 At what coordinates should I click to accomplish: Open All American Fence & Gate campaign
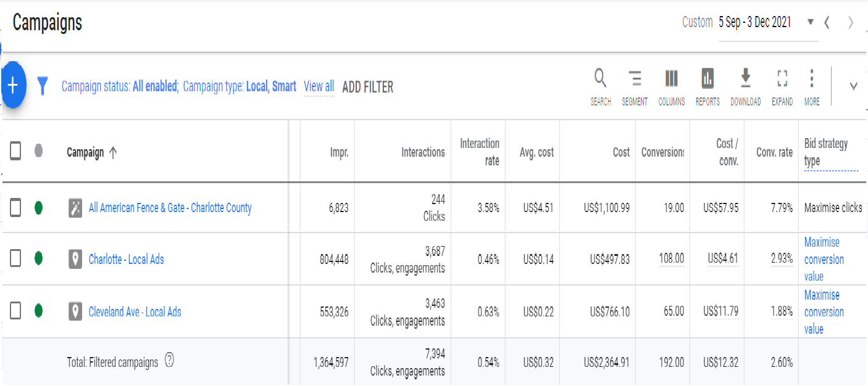click(x=170, y=208)
